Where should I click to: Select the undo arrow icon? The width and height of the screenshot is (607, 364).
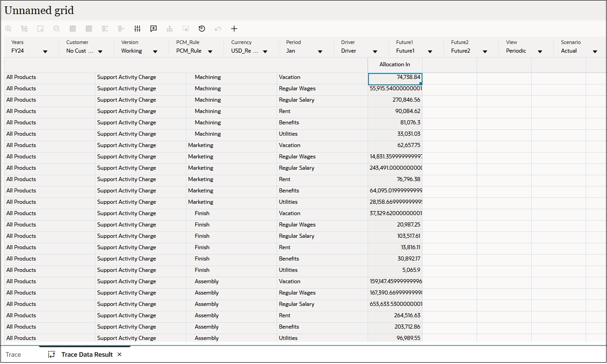(218, 29)
